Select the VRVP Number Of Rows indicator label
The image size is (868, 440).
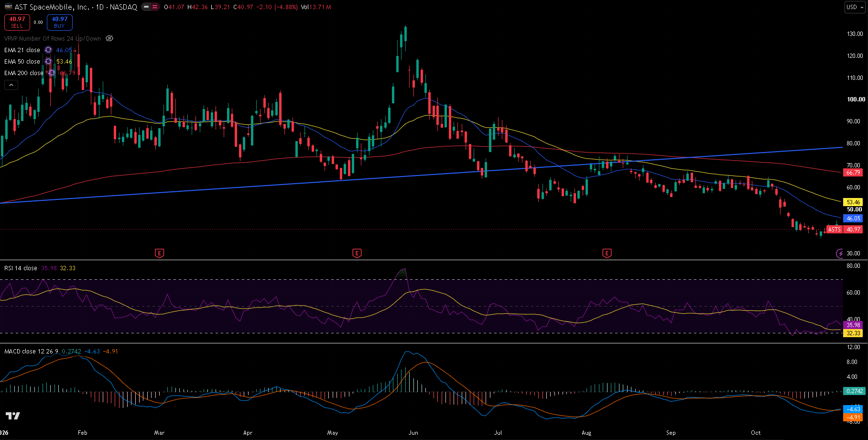click(53, 39)
